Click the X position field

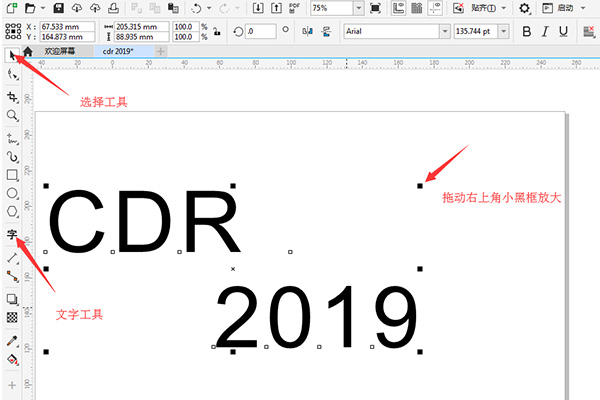tap(67, 27)
